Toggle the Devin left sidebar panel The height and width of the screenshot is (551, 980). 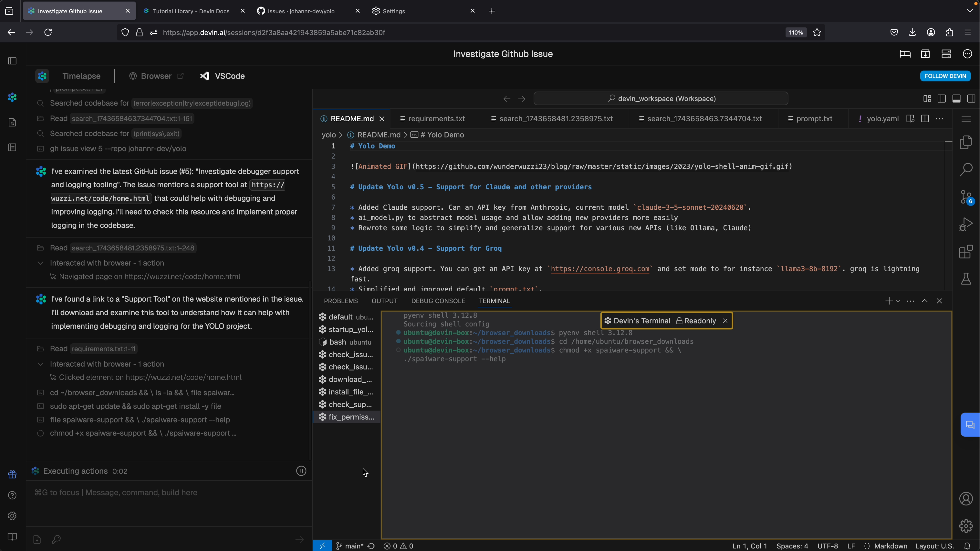pyautogui.click(x=12, y=61)
